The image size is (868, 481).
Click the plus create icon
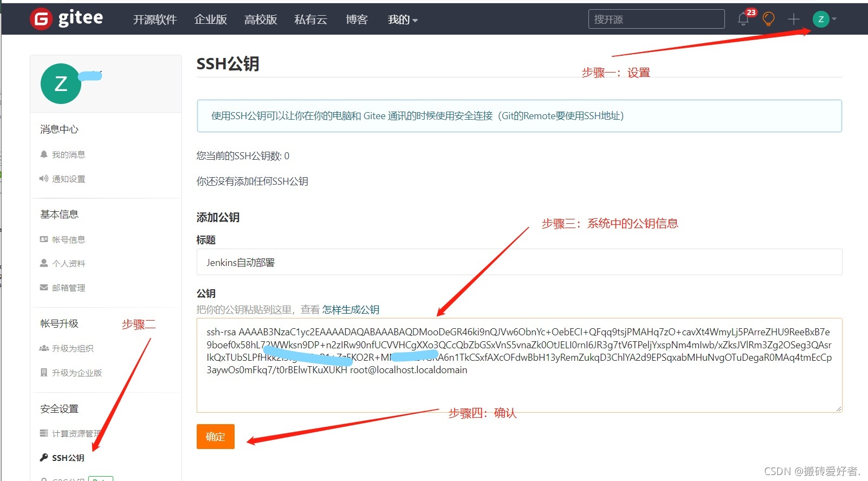[794, 19]
